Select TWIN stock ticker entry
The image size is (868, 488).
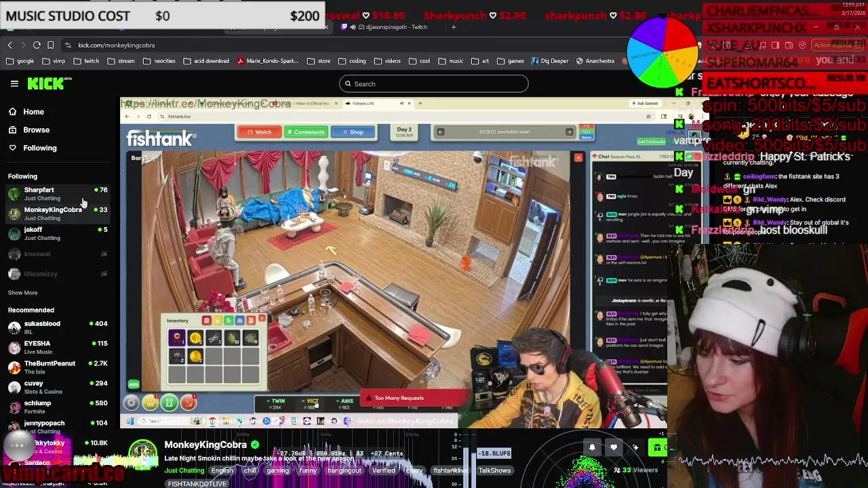click(x=277, y=404)
